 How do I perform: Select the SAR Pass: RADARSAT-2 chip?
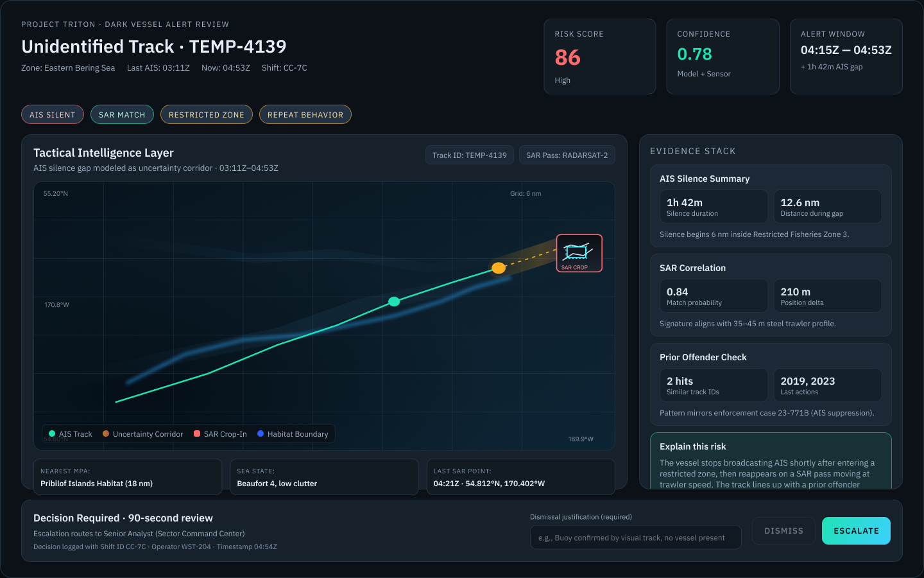[567, 155]
